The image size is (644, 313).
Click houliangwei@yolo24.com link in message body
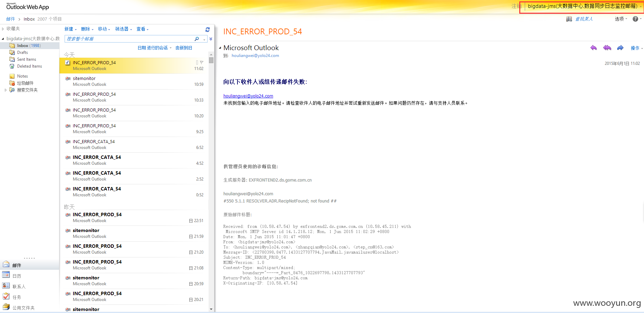pyautogui.click(x=248, y=96)
